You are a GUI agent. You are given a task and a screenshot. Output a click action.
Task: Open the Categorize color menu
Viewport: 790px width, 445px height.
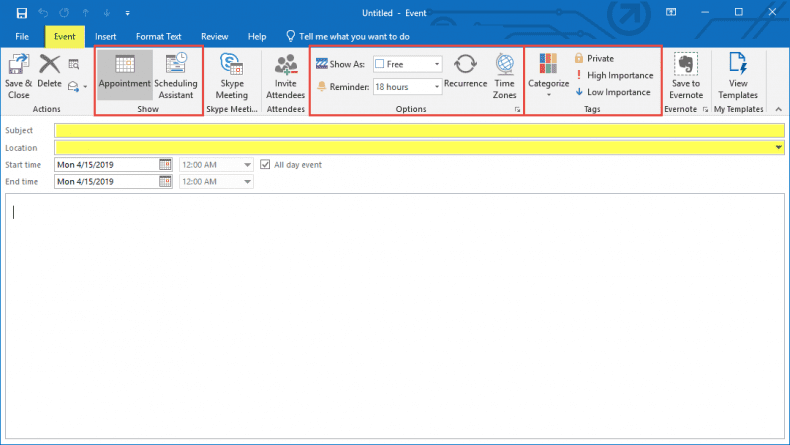(548, 75)
